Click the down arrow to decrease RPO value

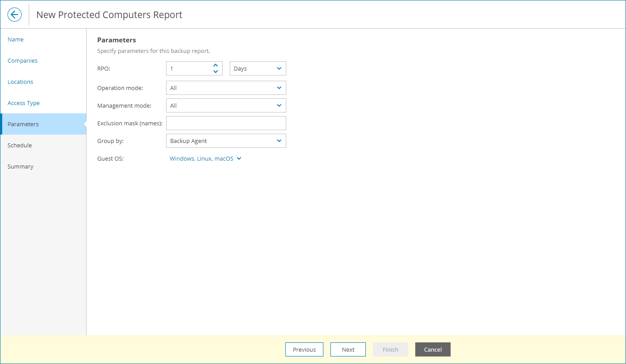pos(216,71)
